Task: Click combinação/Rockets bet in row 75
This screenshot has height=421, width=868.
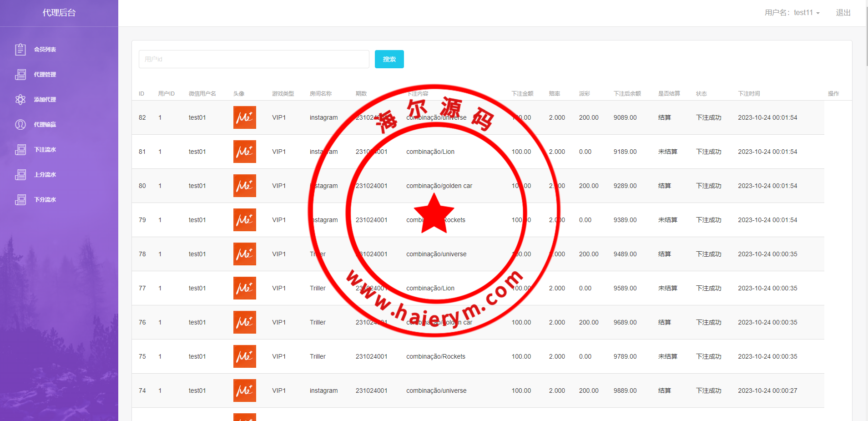Action: [x=436, y=356]
